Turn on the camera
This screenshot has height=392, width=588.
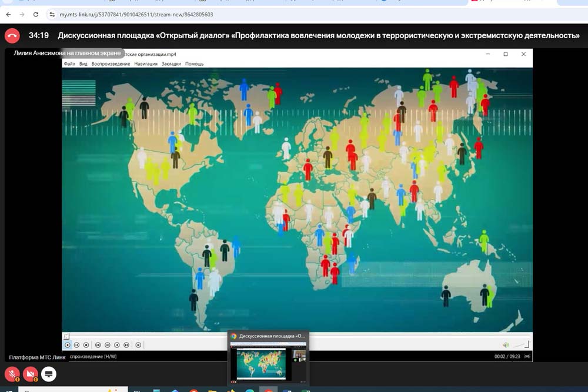(31, 374)
